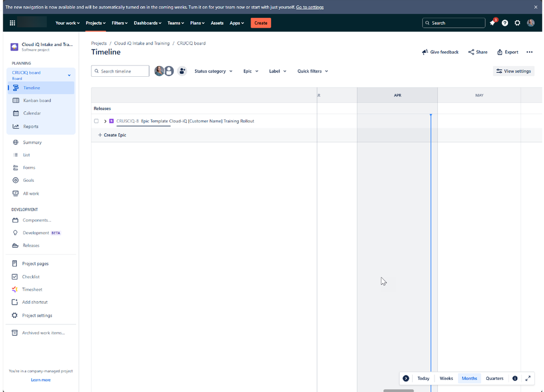Click the Components icon in sidebar
Image resolution: width=544 pixels, height=392 pixels.
pyautogui.click(x=15, y=220)
